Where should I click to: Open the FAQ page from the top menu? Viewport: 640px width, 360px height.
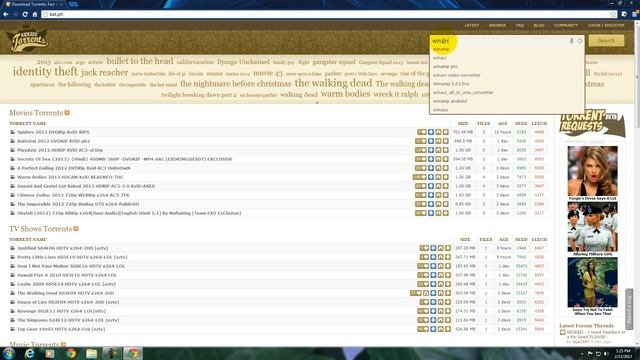click(x=520, y=25)
